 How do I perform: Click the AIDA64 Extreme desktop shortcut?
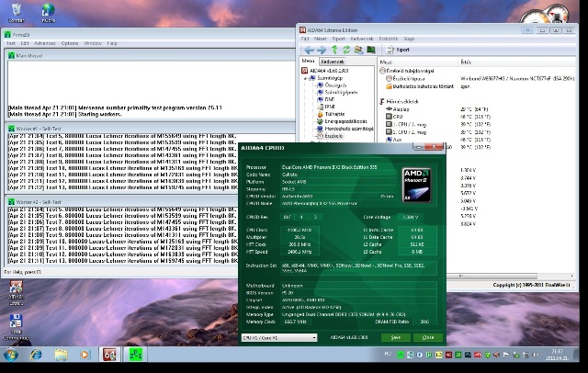(16, 293)
